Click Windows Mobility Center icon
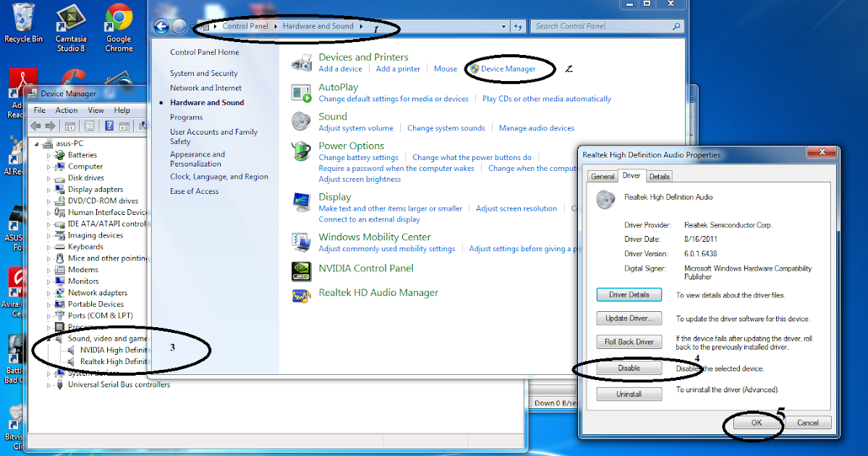 click(301, 242)
